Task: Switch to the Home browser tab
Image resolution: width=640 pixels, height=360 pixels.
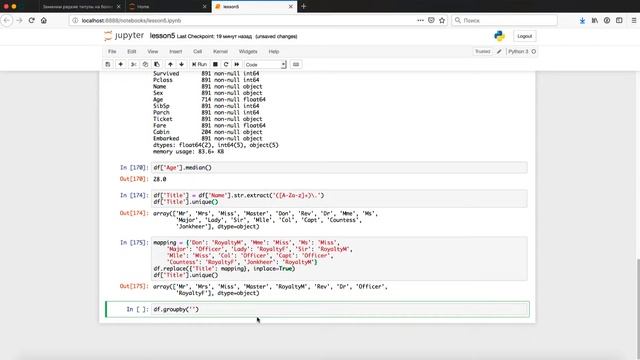Action: [167, 7]
